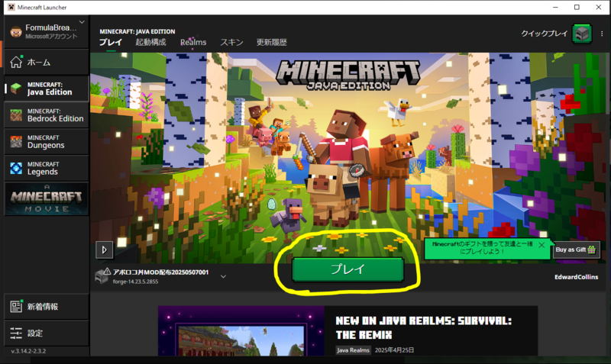Select アポロコ丼MOD配布20250507001 installation
Screen dimensions: 611x364
tap(160, 272)
